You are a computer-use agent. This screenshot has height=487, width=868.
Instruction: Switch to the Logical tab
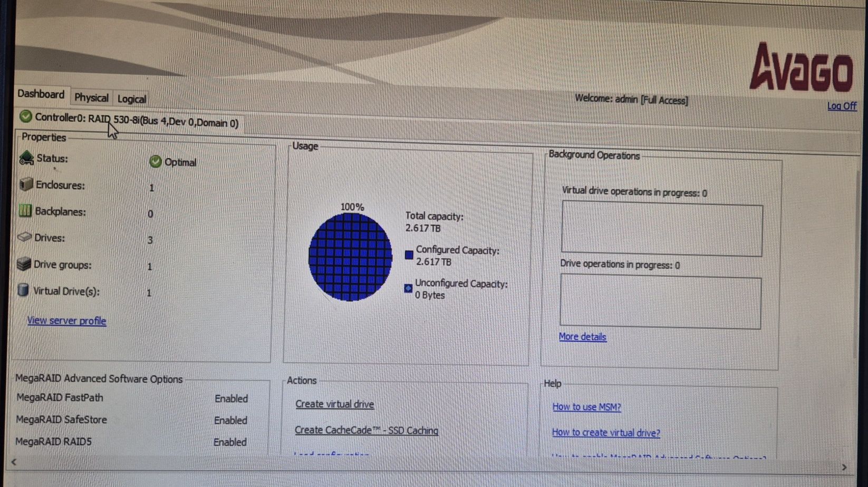(131, 99)
